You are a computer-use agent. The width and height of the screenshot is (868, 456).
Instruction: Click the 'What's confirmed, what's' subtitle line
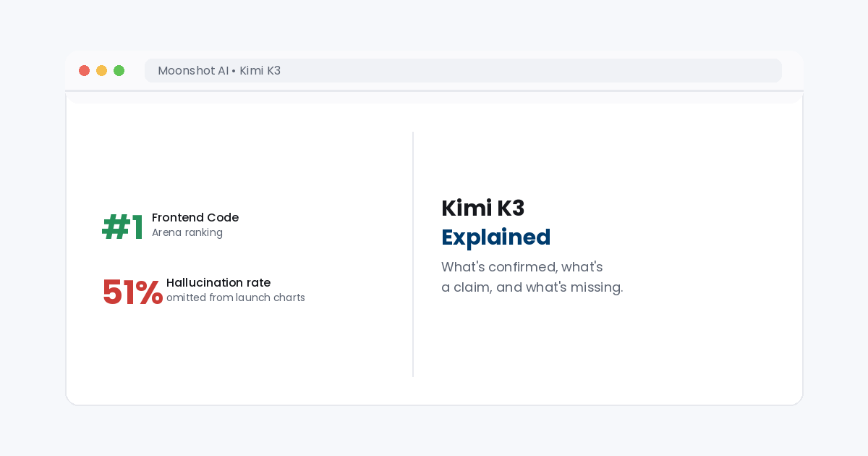click(x=522, y=266)
